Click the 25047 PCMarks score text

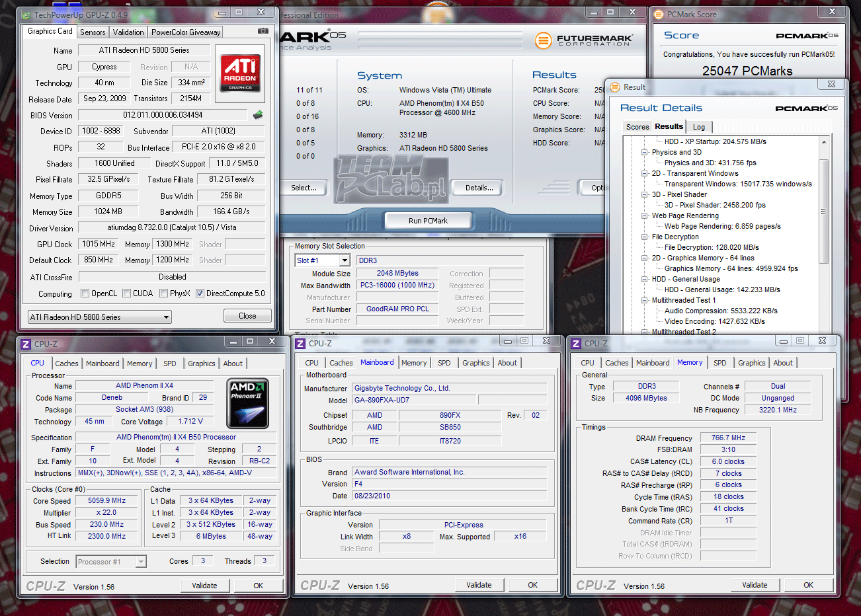tap(747, 71)
